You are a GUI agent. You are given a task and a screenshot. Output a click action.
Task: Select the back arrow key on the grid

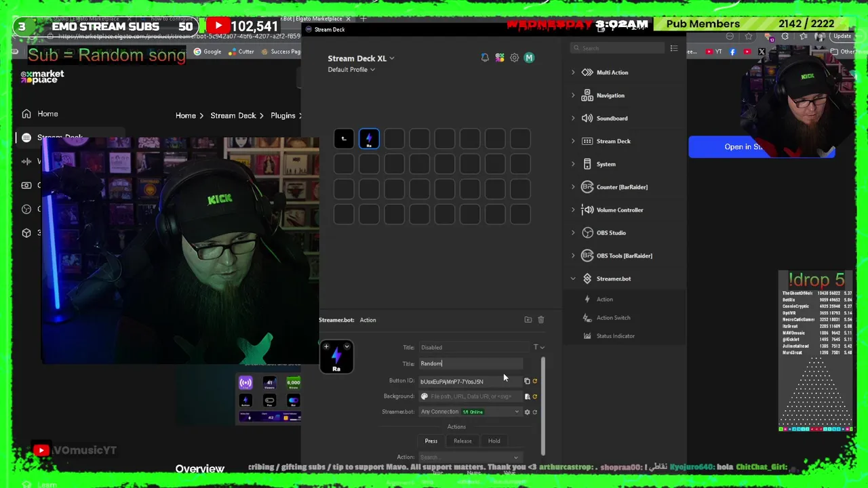point(344,139)
